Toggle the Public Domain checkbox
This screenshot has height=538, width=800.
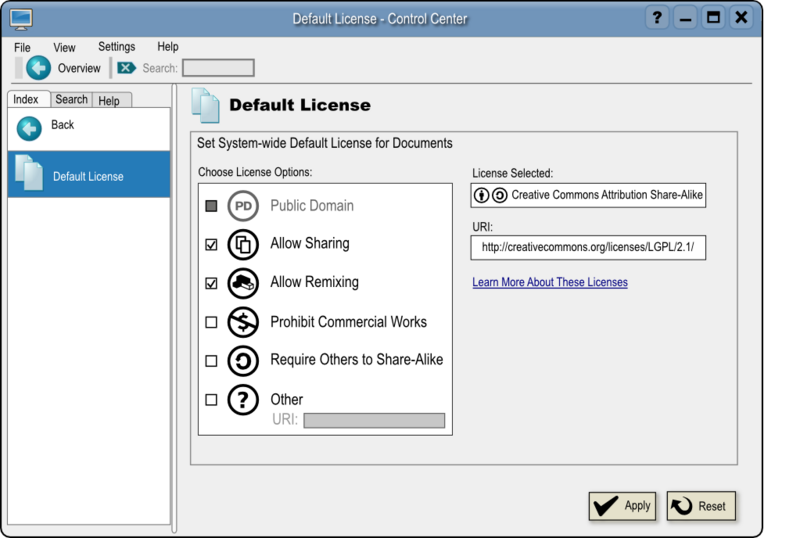click(x=211, y=206)
